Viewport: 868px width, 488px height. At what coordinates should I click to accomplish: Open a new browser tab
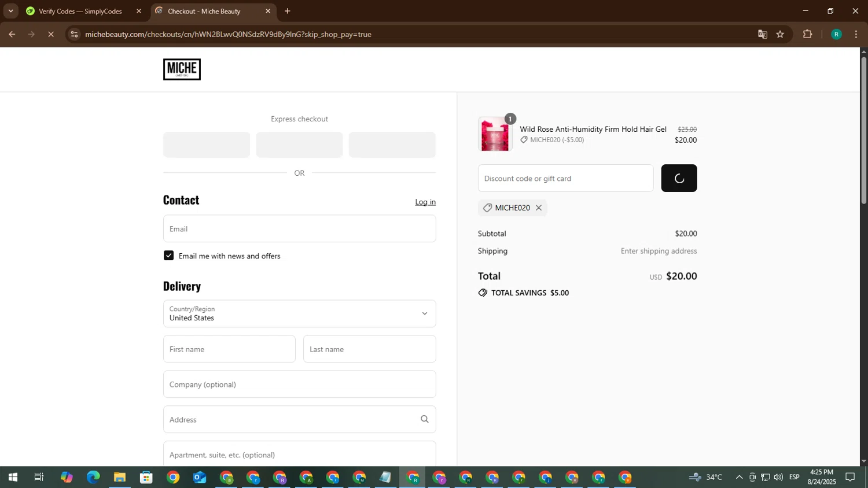[x=288, y=11]
